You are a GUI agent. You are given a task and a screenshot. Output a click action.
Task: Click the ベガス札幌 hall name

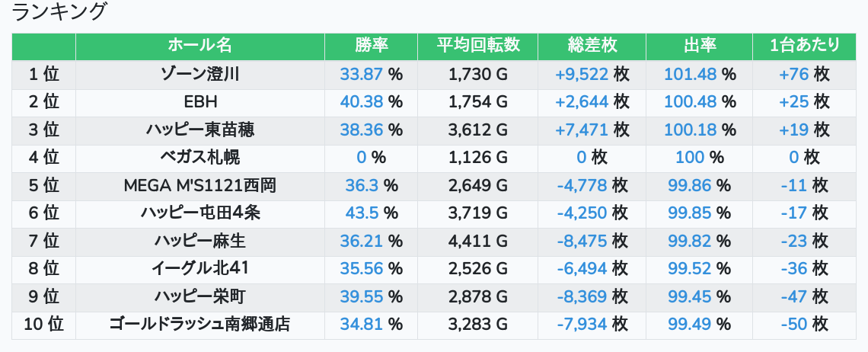(200, 158)
